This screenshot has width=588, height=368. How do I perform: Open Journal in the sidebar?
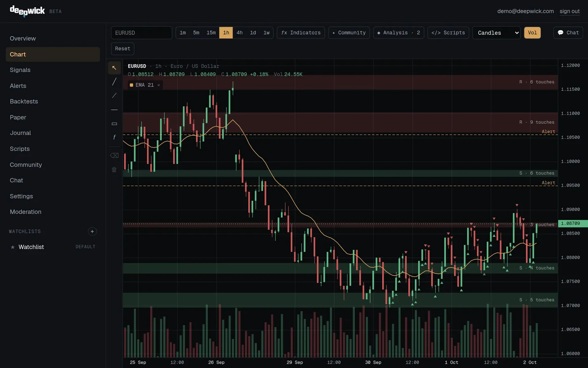(x=53, y=133)
